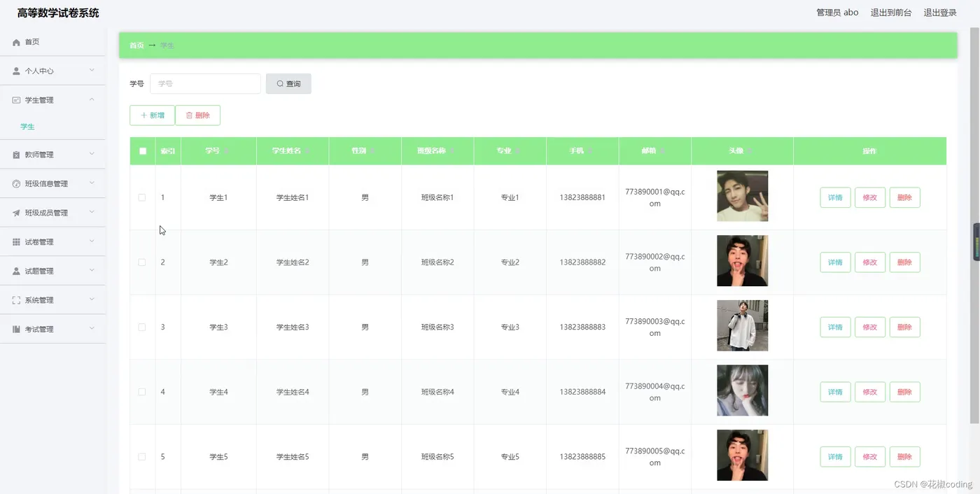Screen dimensions: 980x494
Task: Click 首页 in the breadcrumb bar
Action: (x=136, y=45)
